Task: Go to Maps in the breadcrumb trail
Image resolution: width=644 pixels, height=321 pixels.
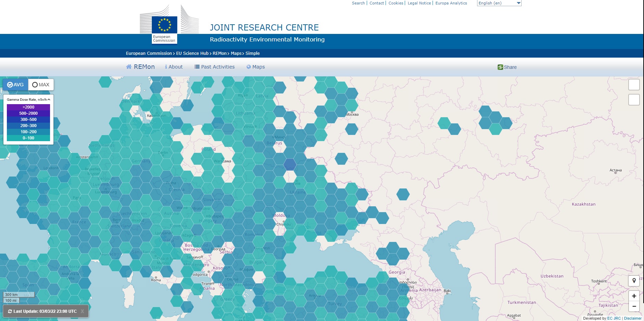Action: point(236,53)
